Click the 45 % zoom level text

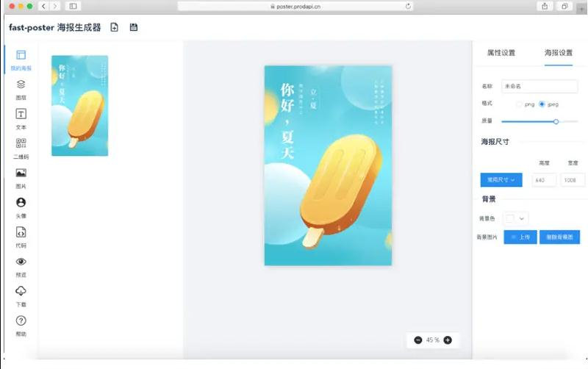coord(433,340)
